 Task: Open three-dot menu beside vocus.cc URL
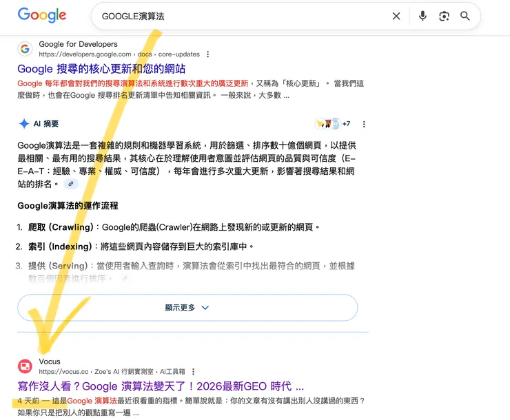click(x=193, y=372)
